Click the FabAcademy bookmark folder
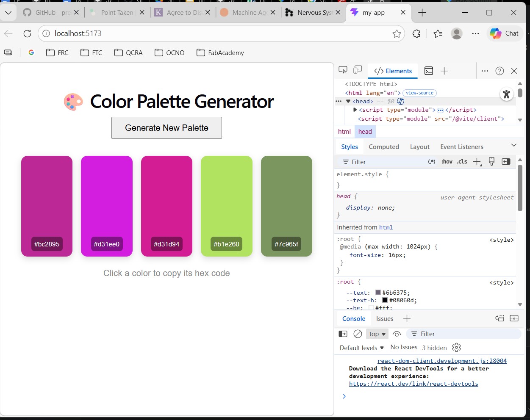This screenshot has height=420, width=530. pos(220,52)
